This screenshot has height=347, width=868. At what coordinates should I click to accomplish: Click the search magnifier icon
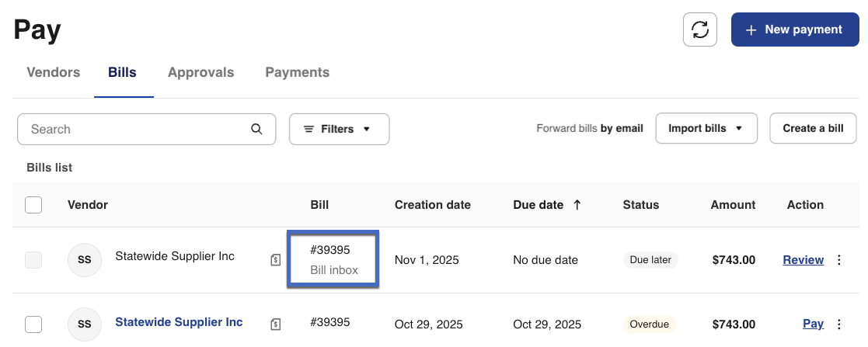click(257, 129)
